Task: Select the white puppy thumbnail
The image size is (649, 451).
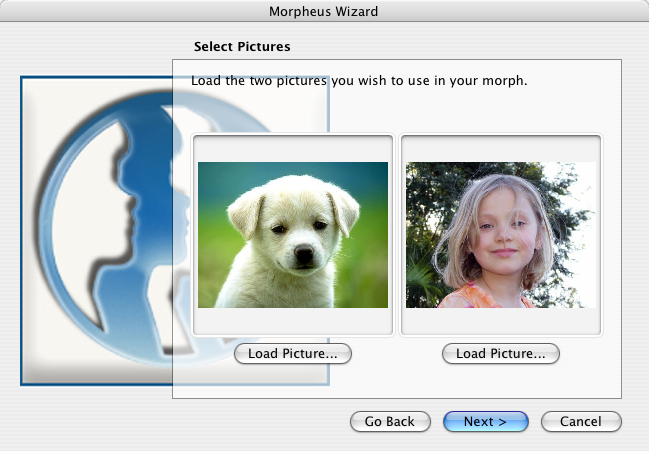Action: coord(292,235)
